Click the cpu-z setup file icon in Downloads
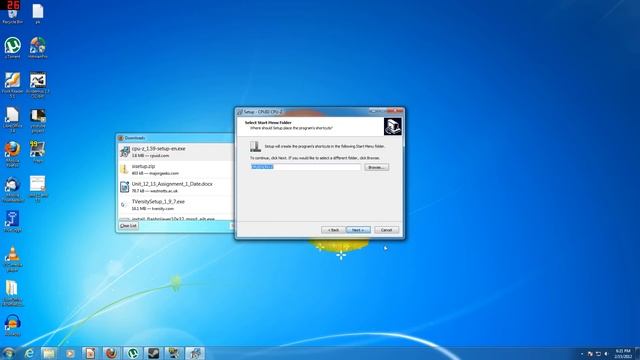Image resolution: width=640 pixels, height=360 pixels. [124, 152]
